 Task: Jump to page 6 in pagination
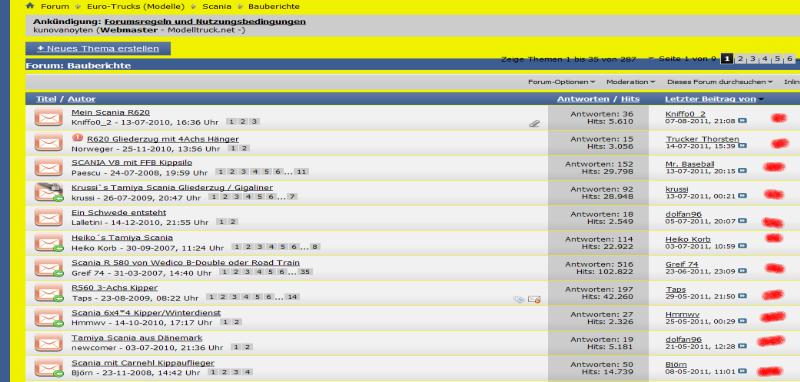789,59
